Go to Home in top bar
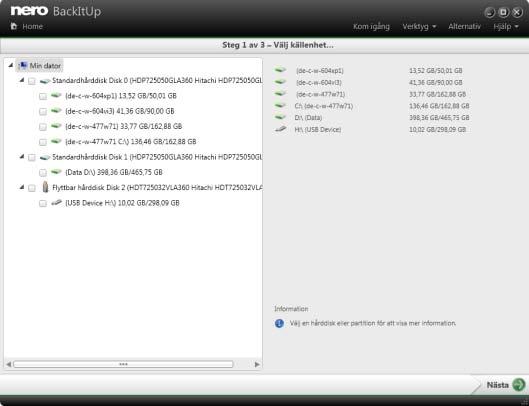The width and height of the screenshot is (529, 406). pyautogui.click(x=27, y=26)
